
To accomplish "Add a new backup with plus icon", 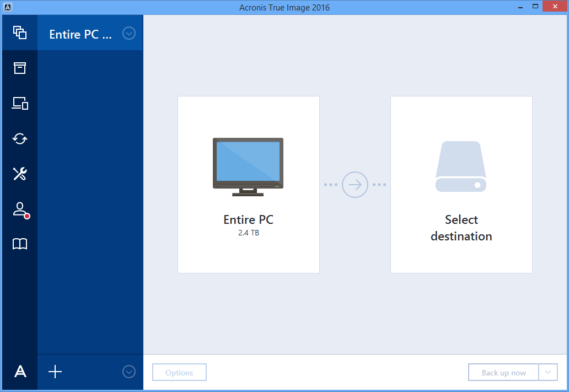I will 55,372.
